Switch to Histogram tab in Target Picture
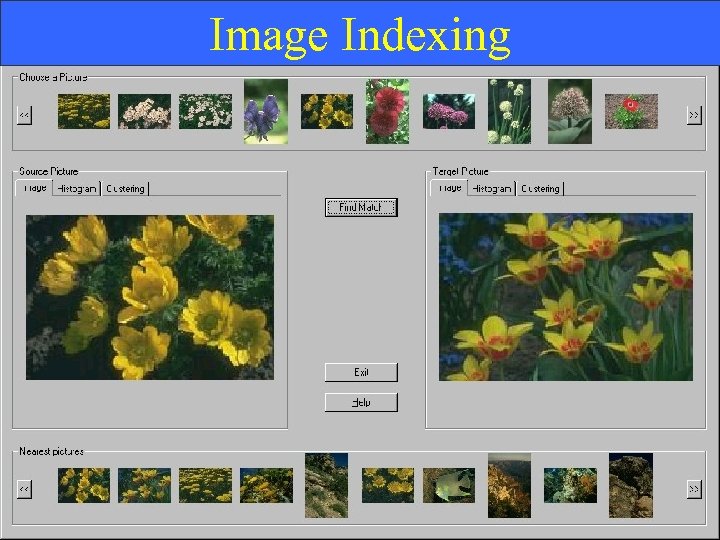Screen dimensions: 720x540 pos(492,189)
